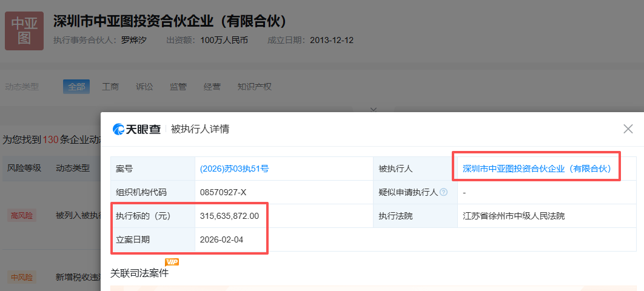Expand the chevron below filter tabs
Screen dimensions: 644x291
[374, 110]
